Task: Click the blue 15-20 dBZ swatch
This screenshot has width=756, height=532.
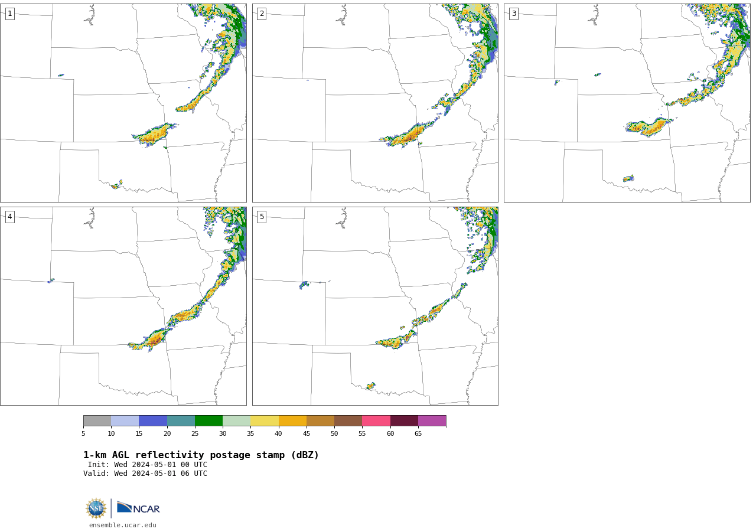Action: [153, 421]
